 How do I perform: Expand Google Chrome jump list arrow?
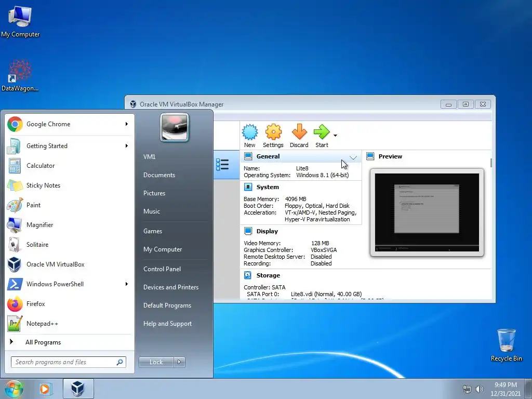click(127, 124)
